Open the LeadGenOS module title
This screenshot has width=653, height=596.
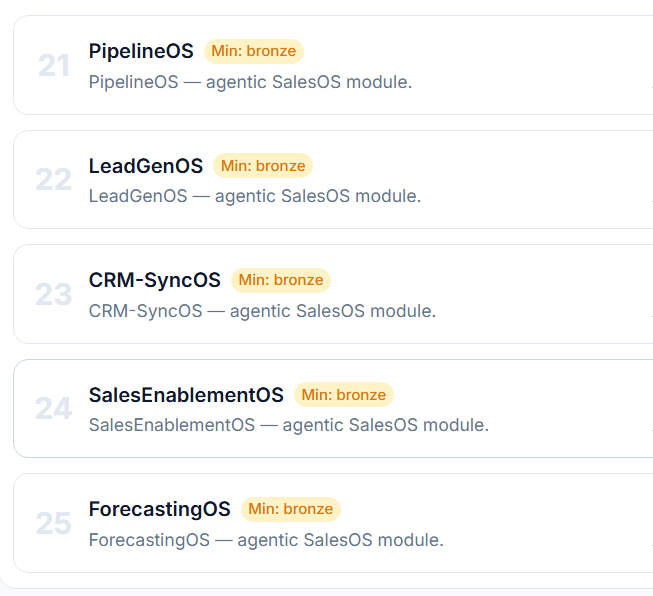146,166
